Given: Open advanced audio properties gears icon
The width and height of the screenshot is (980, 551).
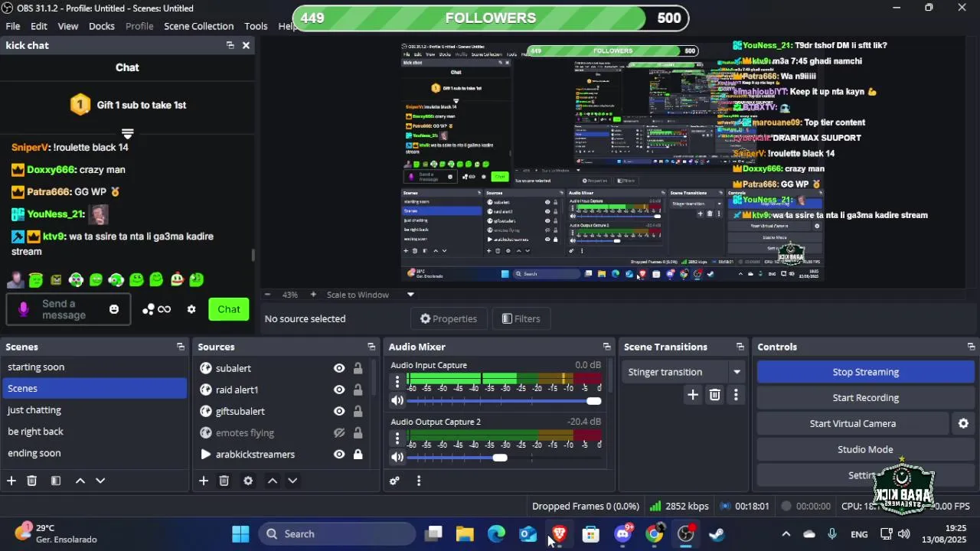Looking at the screenshot, I should [394, 481].
